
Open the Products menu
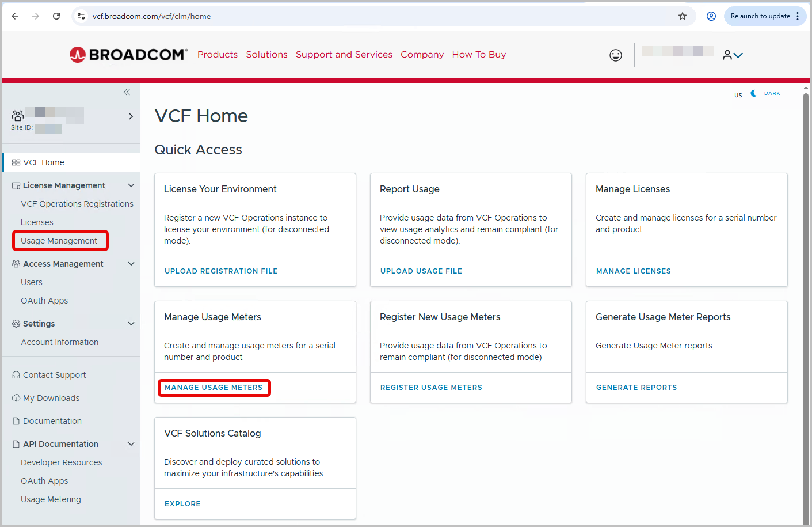(x=218, y=55)
